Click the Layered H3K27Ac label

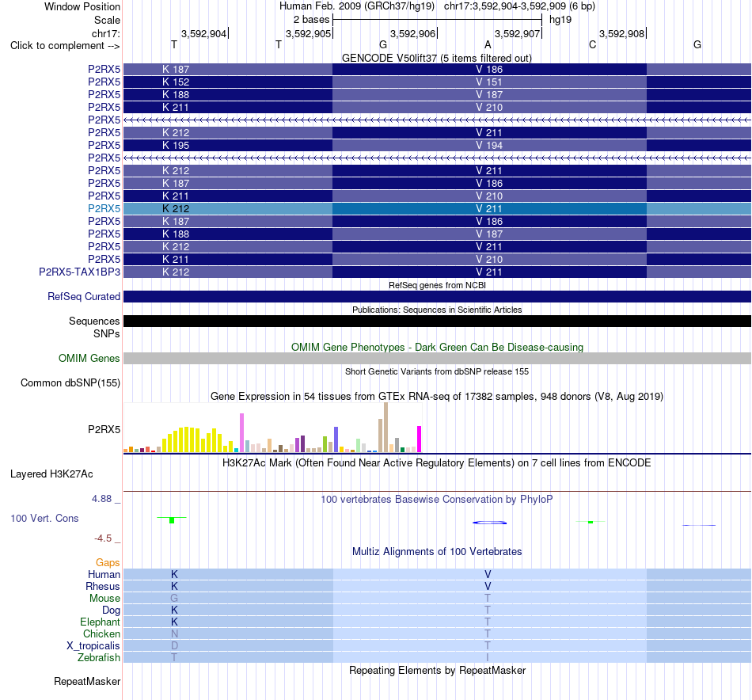click(x=51, y=474)
